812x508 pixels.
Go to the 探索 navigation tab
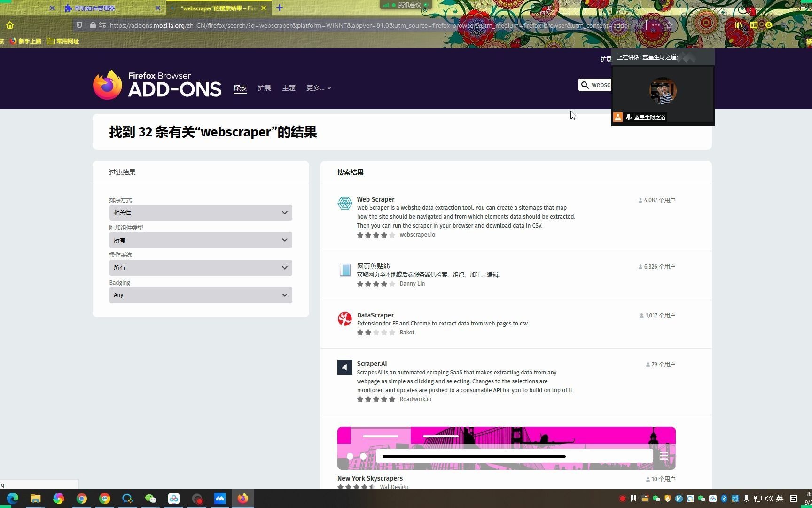[x=240, y=88]
